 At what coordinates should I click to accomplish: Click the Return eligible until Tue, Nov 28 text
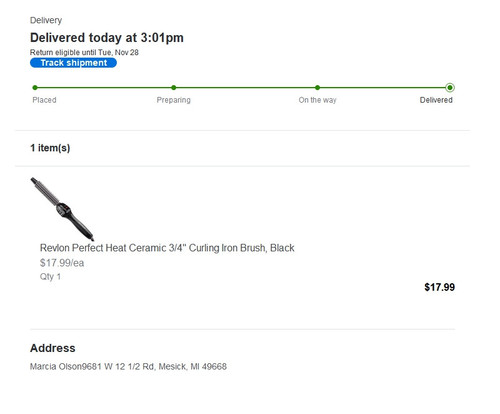pos(84,52)
